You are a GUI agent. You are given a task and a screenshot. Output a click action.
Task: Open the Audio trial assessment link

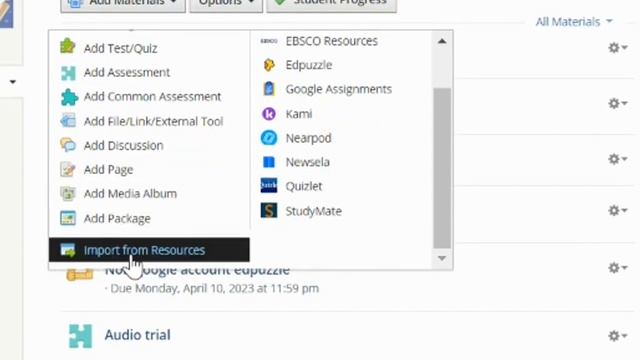[138, 335]
